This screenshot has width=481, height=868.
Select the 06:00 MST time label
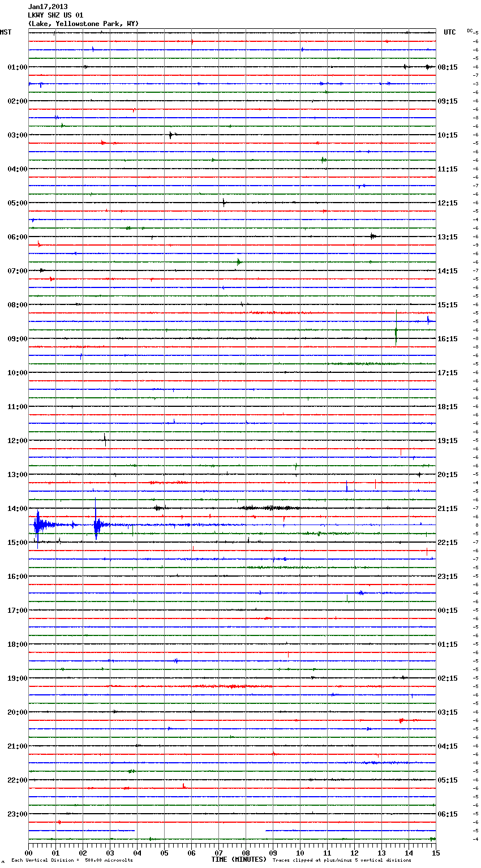(x=18, y=237)
